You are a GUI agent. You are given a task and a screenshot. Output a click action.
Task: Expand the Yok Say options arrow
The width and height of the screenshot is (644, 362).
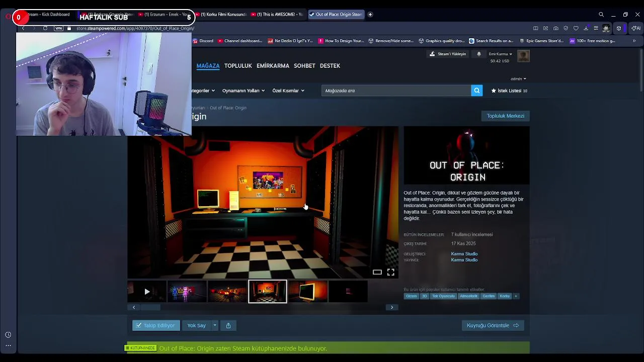tap(214, 325)
